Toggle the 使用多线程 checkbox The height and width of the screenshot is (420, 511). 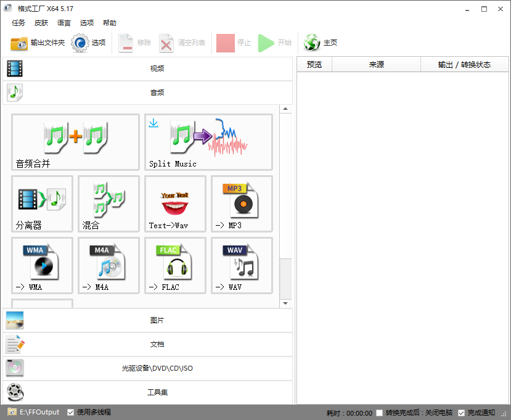pos(71,412)
